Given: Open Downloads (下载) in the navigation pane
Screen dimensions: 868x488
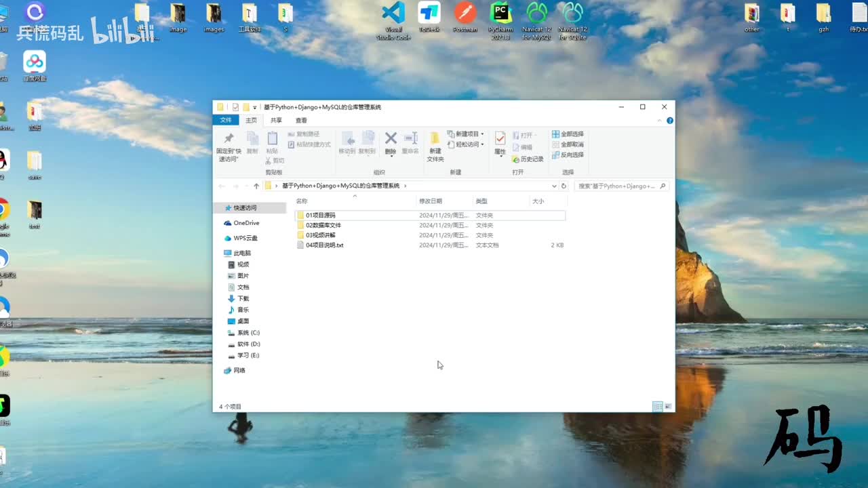Looking at the screenshot, I should [239, 299].
